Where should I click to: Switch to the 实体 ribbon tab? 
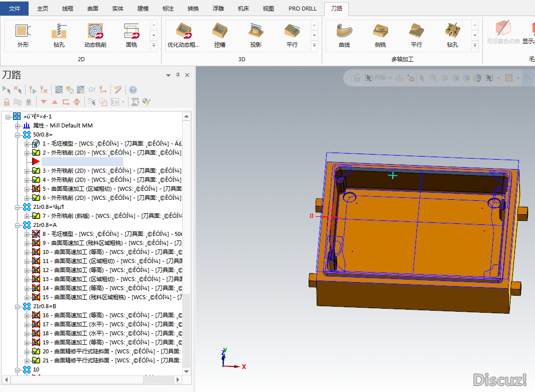pyautogui.click(x=118, y=9)
